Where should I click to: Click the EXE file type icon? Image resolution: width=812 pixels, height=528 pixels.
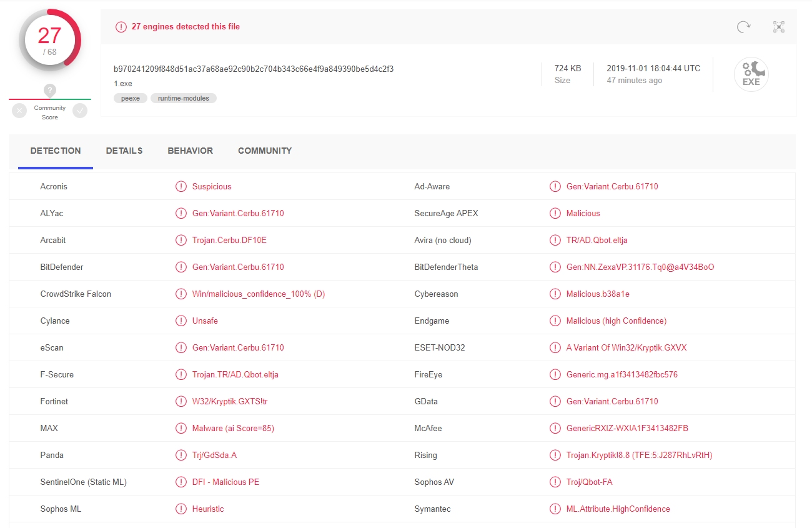(751, 74)
